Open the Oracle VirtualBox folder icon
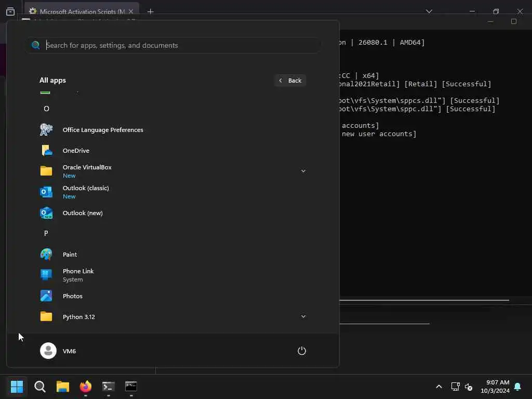The height and width of the screenshot is (399, 532). point(46,171)
